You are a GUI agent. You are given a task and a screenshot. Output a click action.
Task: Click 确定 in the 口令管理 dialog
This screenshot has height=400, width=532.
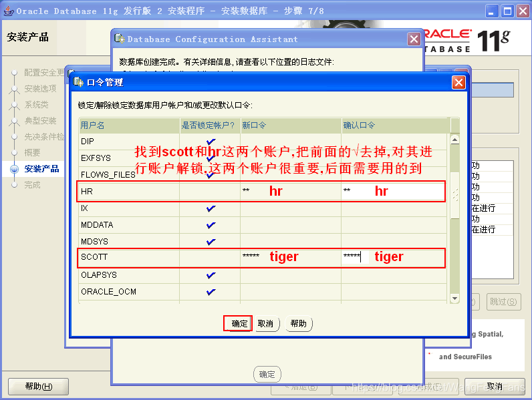pyautogui.click(x=239, y=323)
